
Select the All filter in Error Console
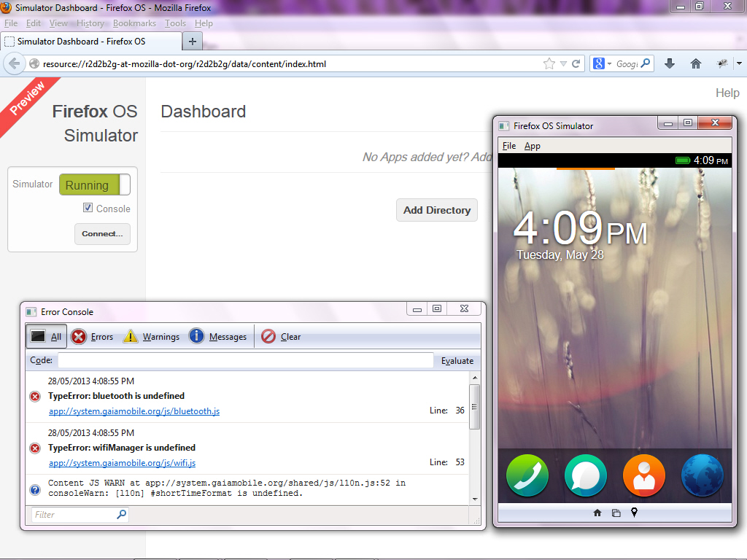click(47, 337)
